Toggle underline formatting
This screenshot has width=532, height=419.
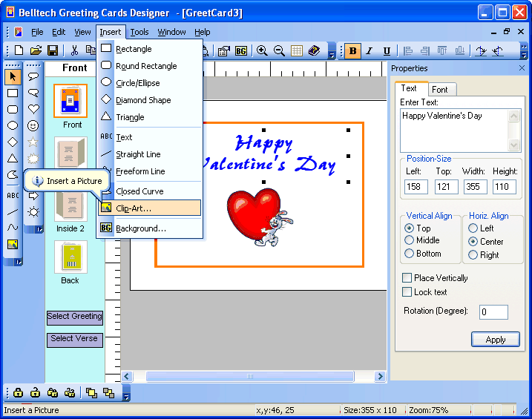coord(387,51)
